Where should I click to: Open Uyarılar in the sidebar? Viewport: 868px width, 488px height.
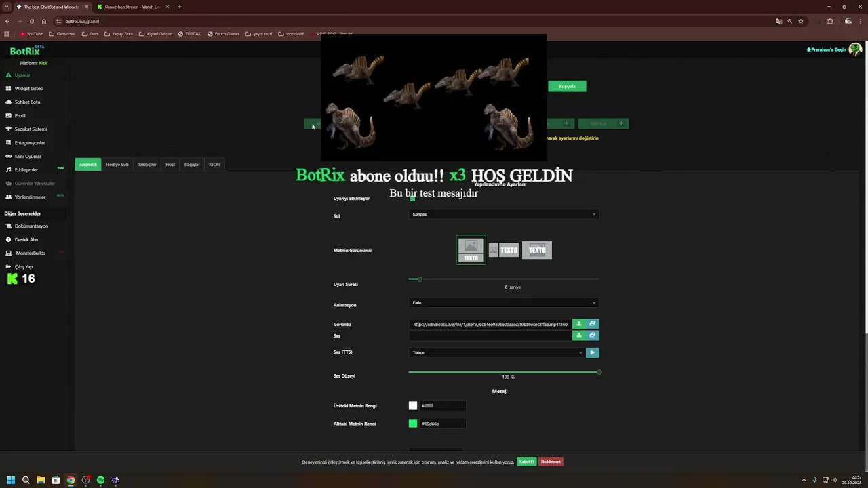[22, 75]
